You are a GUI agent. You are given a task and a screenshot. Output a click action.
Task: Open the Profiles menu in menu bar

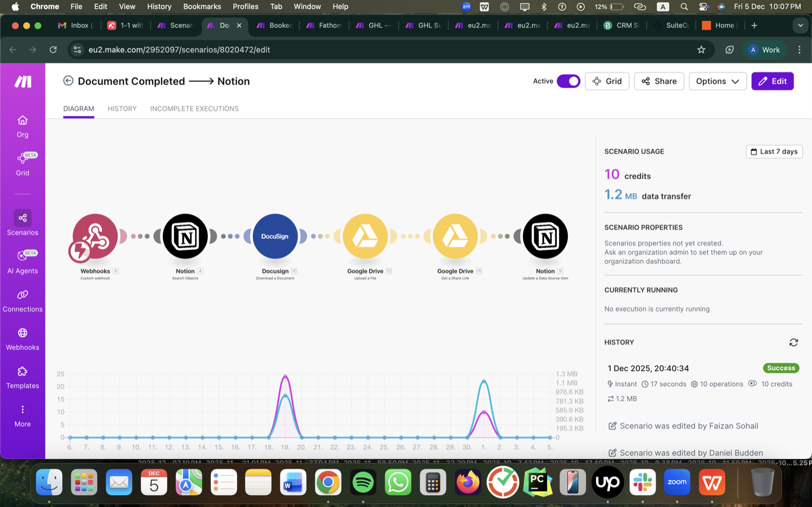click(x=245, y=6)
